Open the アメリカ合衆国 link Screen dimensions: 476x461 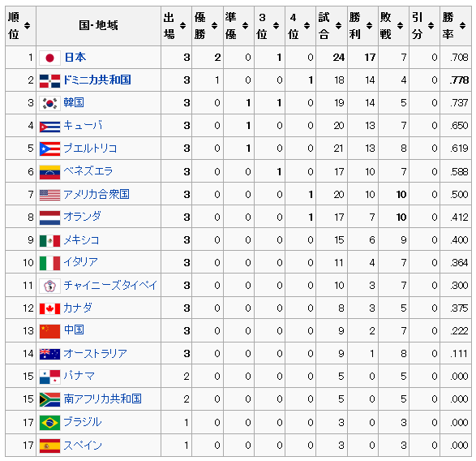click(x=96, y=194)
